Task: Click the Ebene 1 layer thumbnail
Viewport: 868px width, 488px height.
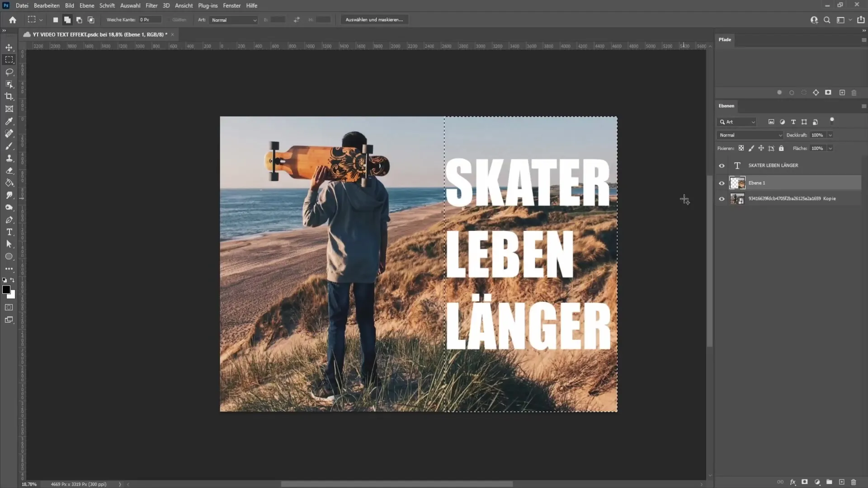Action: pyautogui.click(x=737, y=183)
